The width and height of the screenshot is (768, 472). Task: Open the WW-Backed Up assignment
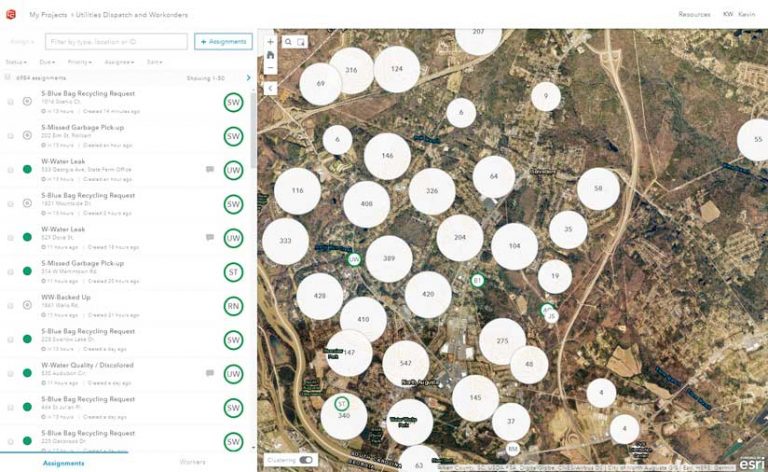coord(66,297)
